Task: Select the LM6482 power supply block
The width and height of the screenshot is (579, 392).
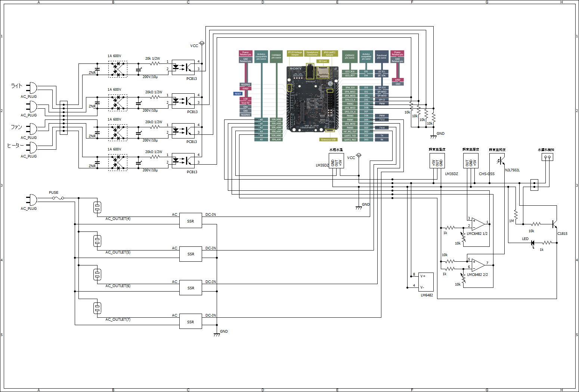Action: 426,282
